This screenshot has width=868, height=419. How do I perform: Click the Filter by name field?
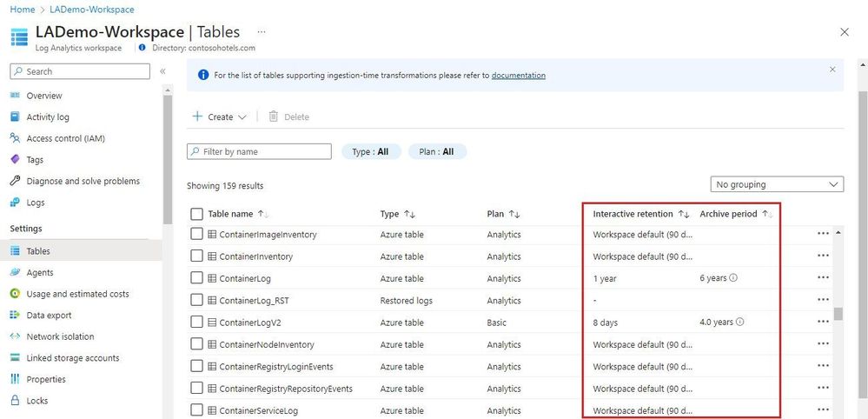(260, 151)
